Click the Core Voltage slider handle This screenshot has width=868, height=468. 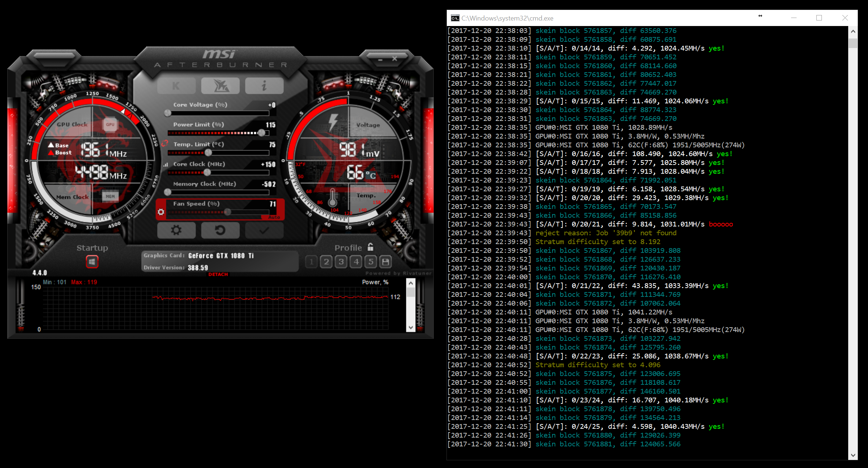(x=168, y=113)
